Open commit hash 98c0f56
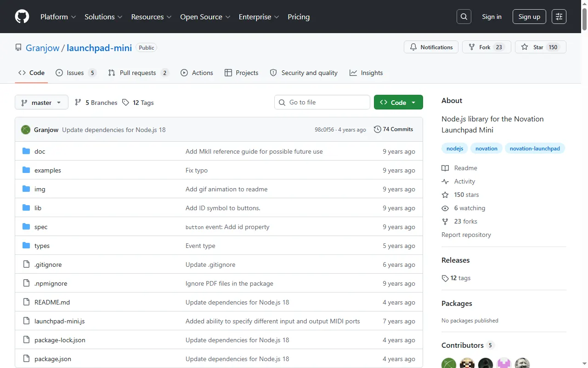Screen dimensions: 588x368 [324, 130]
